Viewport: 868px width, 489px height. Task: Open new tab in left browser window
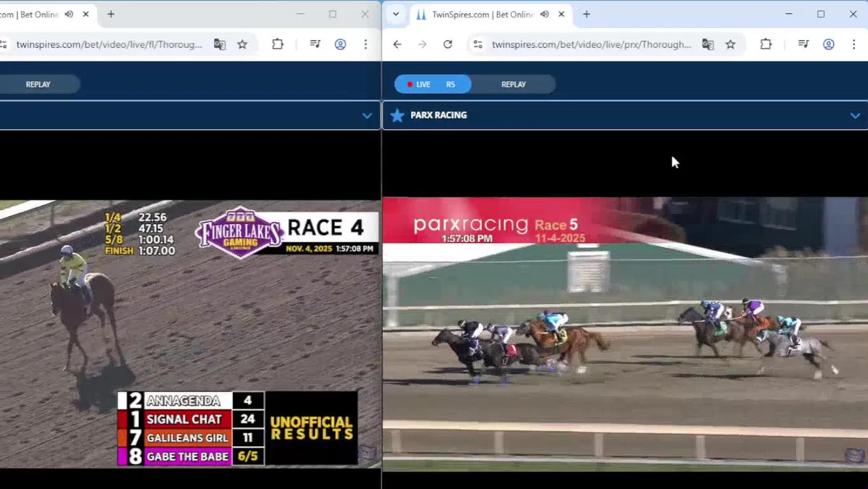[x=111, y=14]
